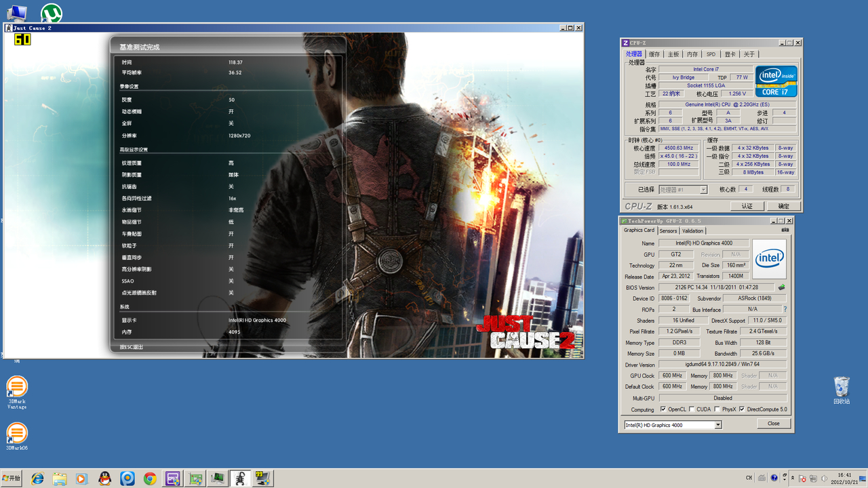Click the GPU Name field Intel(R) HD Graphics 4000
The height and width of the screenshot is (488, 868).
(704, 243)
